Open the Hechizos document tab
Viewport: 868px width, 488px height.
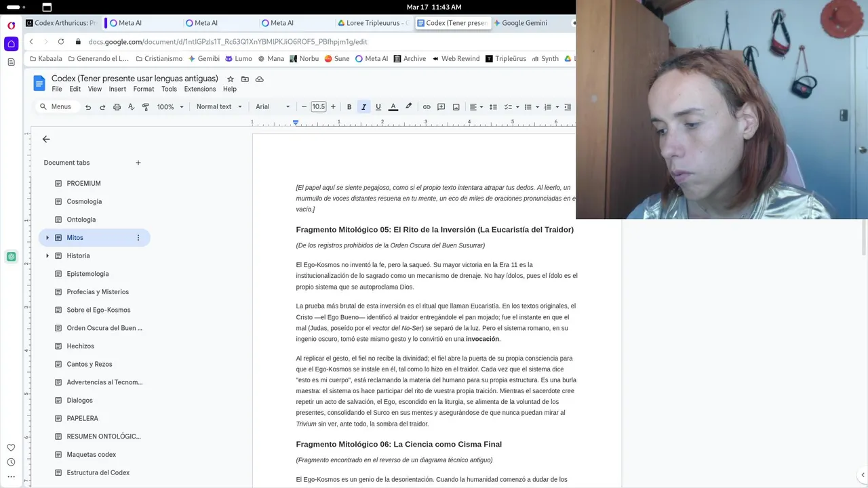coord(95,346)
